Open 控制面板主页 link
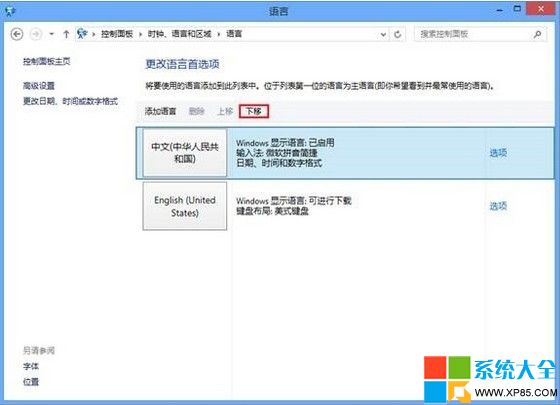The image size is (560, 405). (x=46, y=61)
